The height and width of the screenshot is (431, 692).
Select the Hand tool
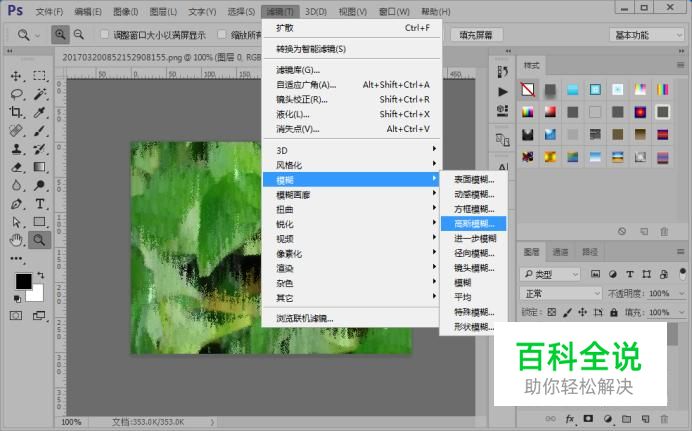tap(16, 240)
